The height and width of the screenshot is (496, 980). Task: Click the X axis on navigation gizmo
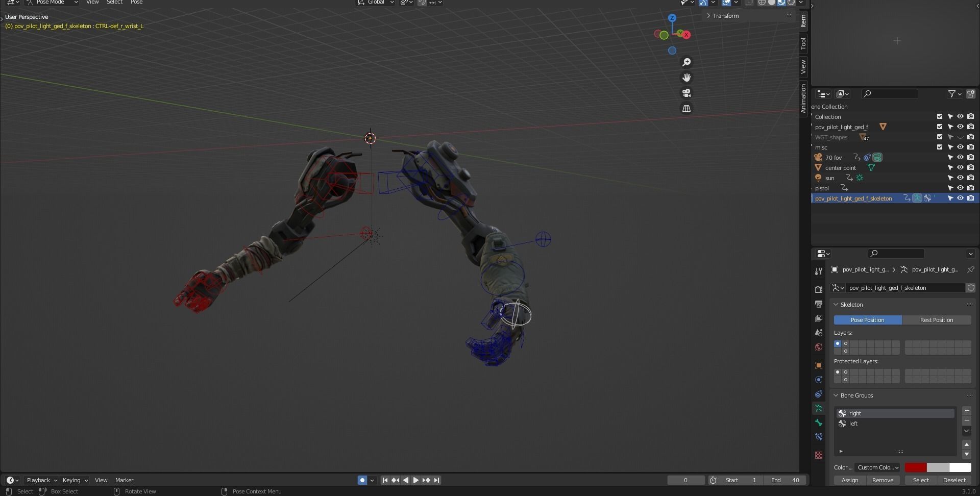pos(687,35)
